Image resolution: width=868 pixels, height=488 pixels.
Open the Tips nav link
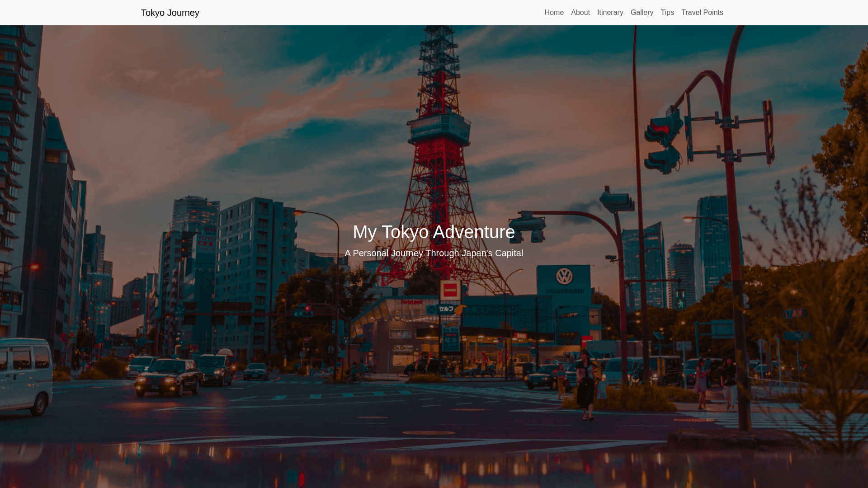(667, 13)
